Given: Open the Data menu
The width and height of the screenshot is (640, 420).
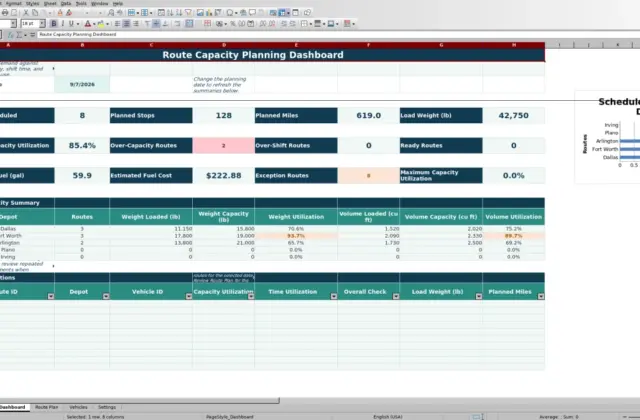Looking at the screenshot, I should pyautogui.click(x=66, y=3).
